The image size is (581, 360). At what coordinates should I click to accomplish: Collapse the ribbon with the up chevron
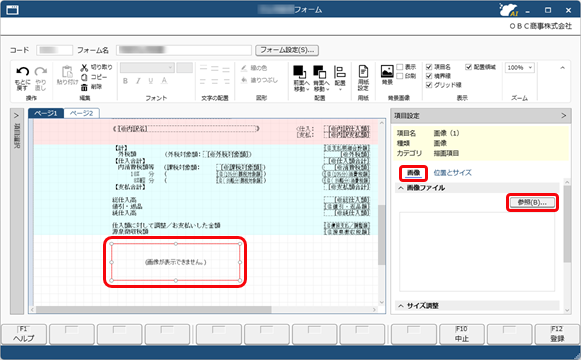point(562,68)
